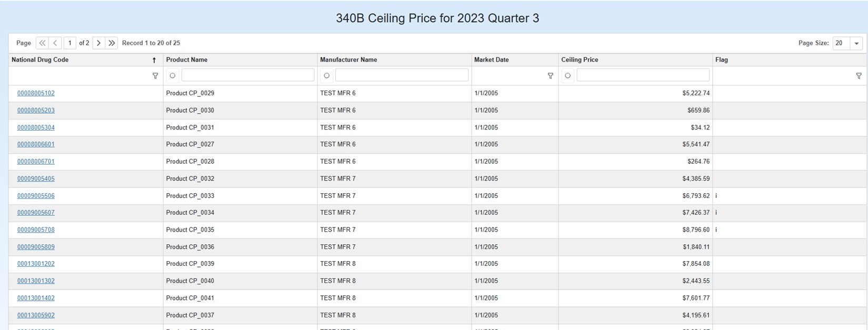Go to the next page arrow
The width and height of the screenshot is (868, 330).
tap(98, 43)
